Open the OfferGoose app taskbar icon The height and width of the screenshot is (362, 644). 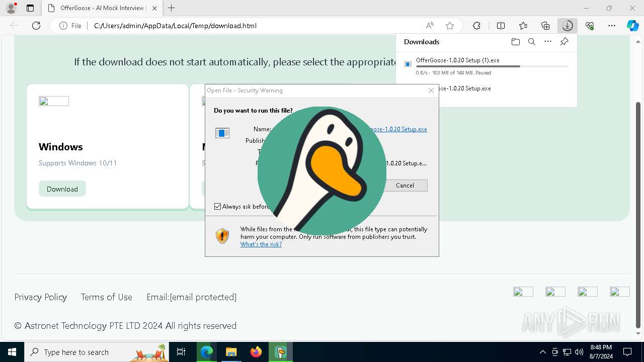pos(281,352)
